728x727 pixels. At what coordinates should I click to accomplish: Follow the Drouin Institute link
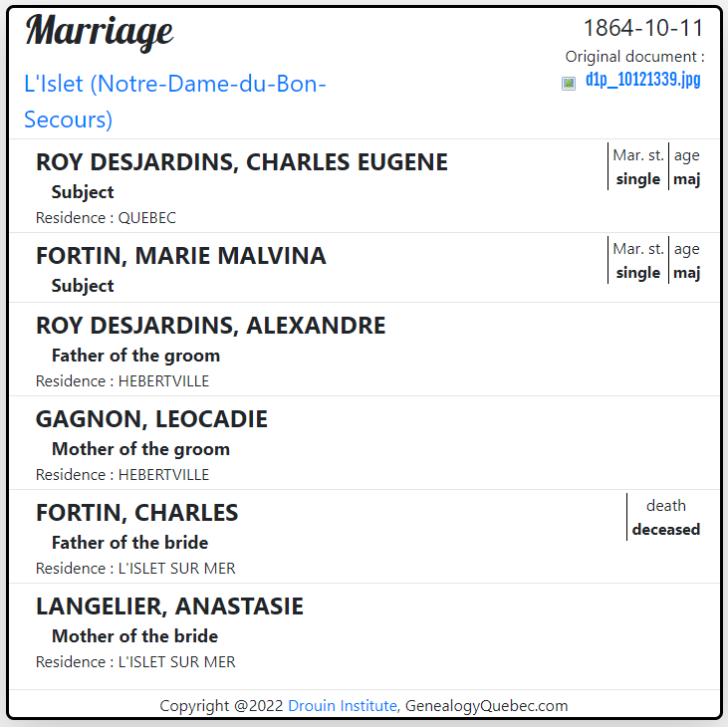point(343,706)
